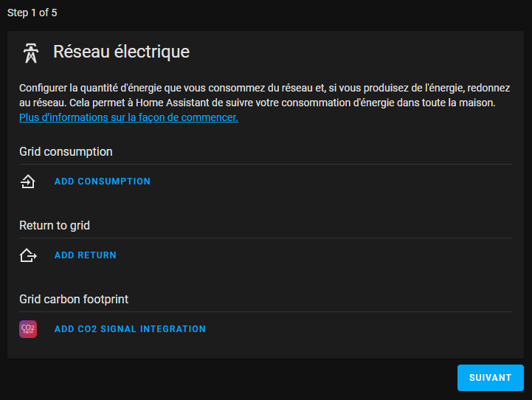Click the home export icon beside Add Return
Image resolution: width=532 pixels, height=400 pixels.
pyautogui.click(x=28, y=255)
